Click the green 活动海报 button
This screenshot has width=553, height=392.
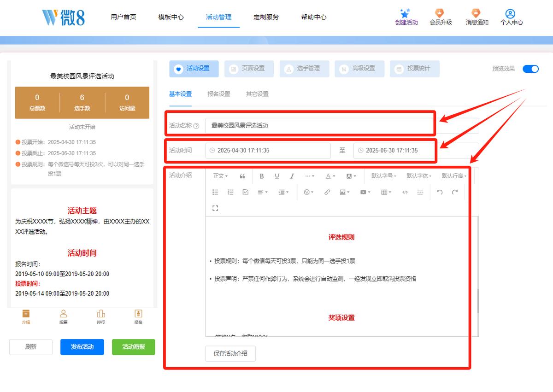[134, 347]
